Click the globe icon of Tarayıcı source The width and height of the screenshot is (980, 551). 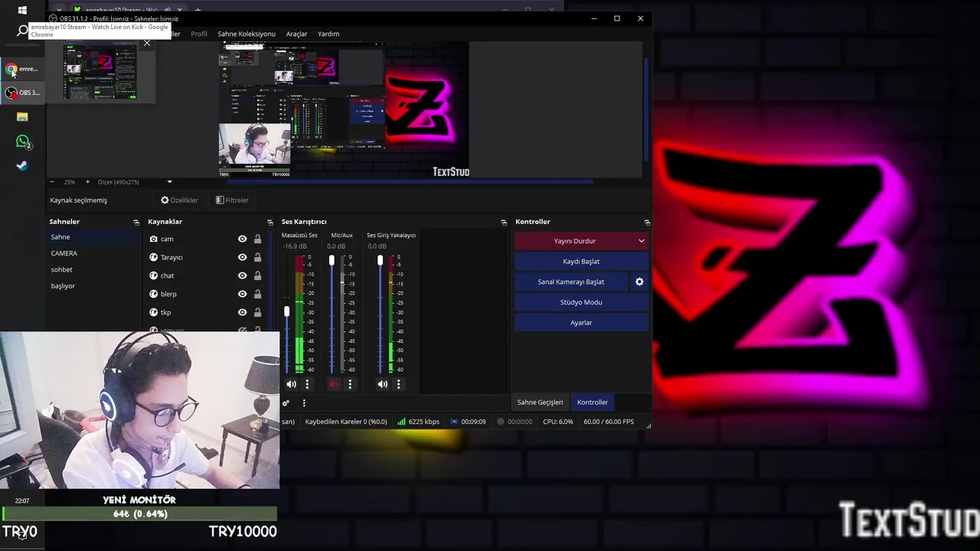(x=153, y=257)
